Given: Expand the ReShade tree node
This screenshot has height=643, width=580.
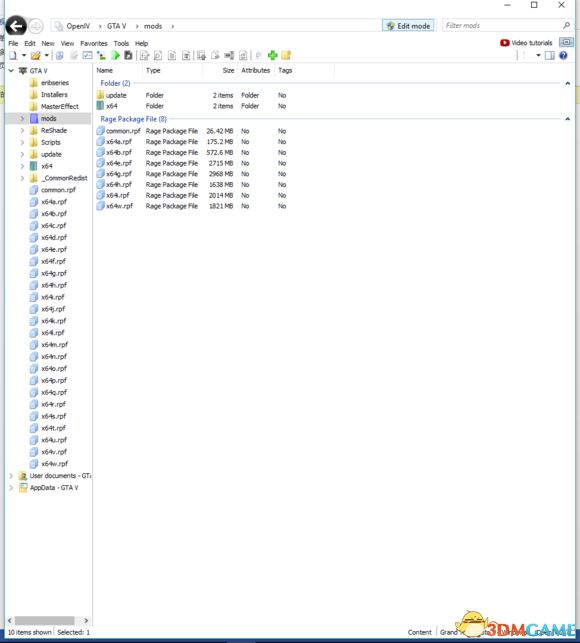Looking at the screenshot, I should (x=23, y=130).
